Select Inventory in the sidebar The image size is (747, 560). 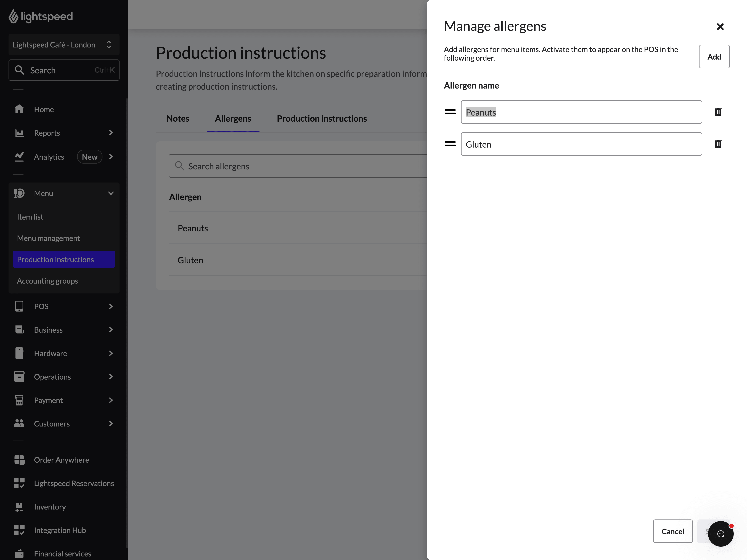click(50, 507)
